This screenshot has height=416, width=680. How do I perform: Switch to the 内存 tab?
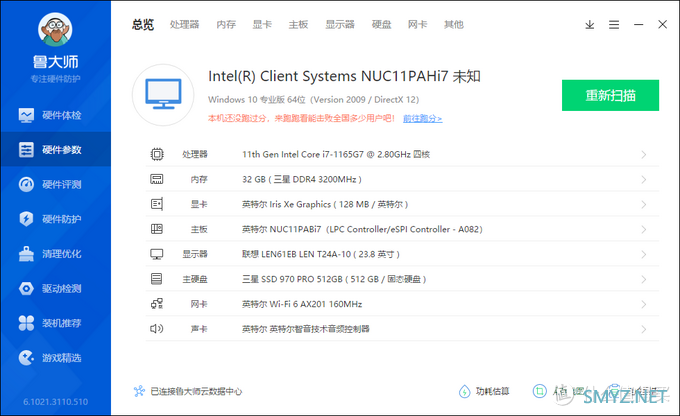tap(226, 25)
